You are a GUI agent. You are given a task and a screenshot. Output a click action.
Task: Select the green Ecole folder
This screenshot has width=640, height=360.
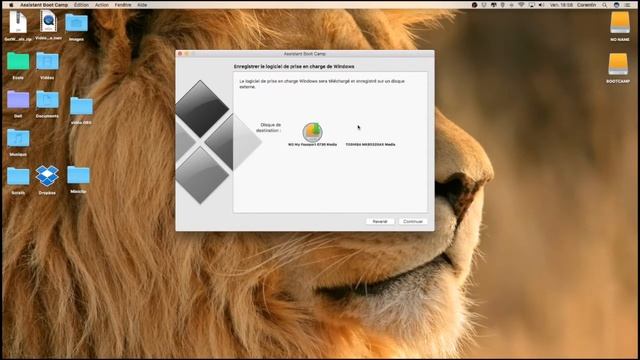tap(18, 61)
